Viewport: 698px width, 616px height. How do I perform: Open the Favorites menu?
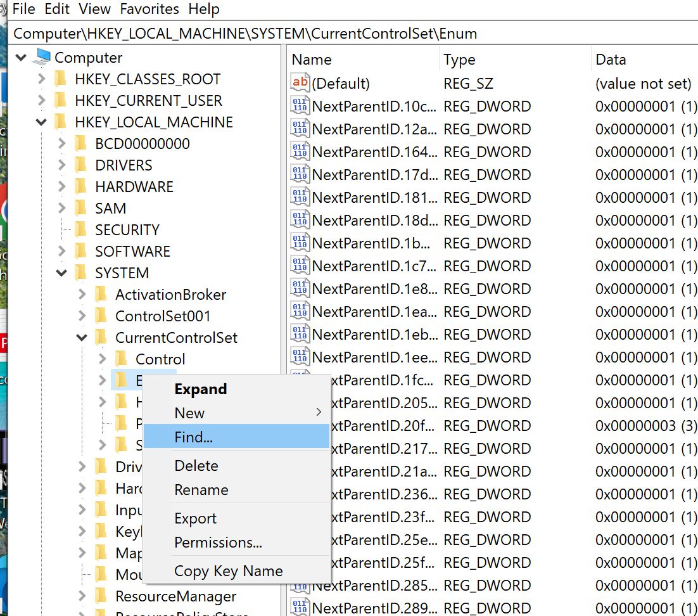(x=149, y=10)
